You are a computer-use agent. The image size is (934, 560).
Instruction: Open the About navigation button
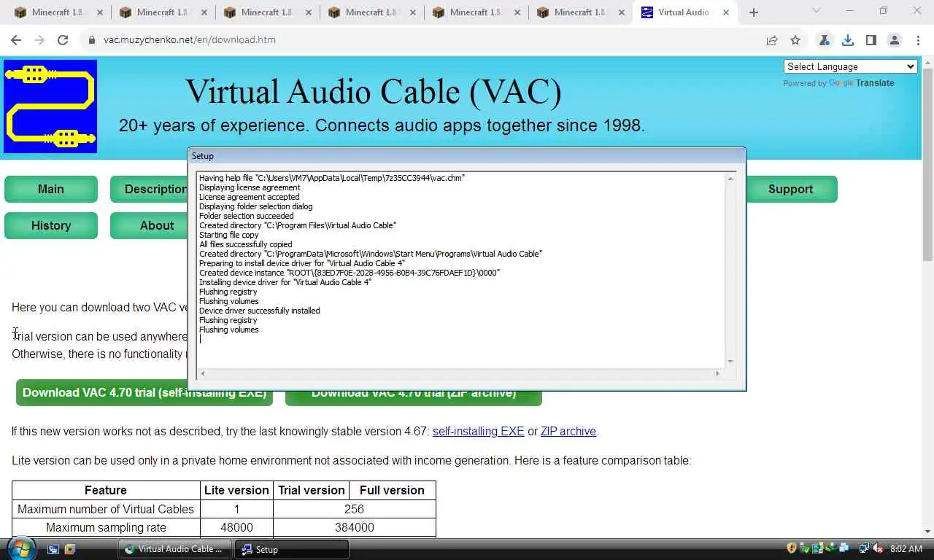coord(150,225)
